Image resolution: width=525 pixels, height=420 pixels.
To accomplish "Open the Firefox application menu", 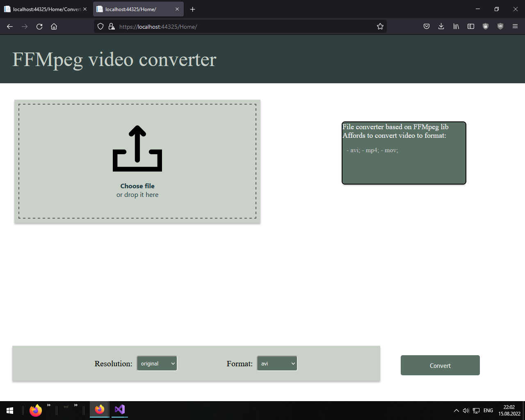I will (x=515, y=26).
